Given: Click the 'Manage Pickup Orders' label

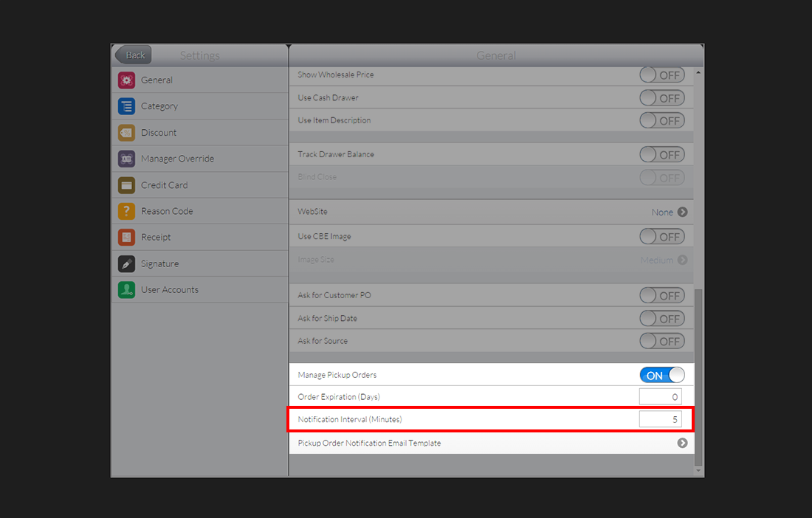Looking at the screenshot, I should pos(337,375).
